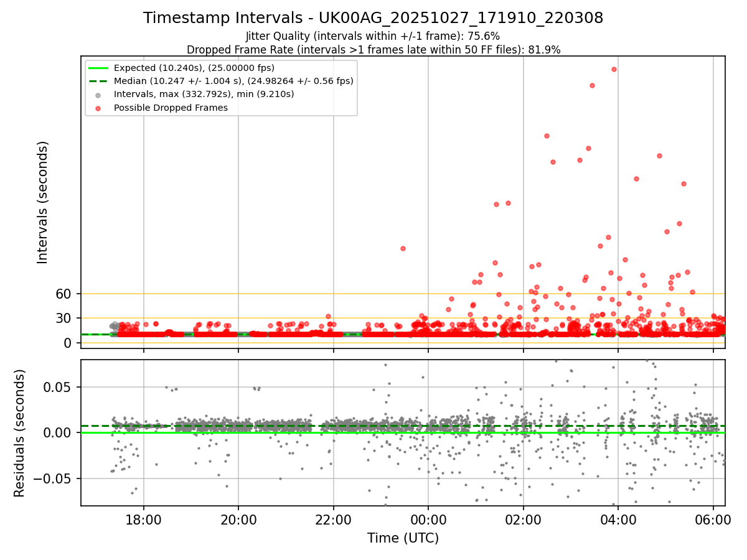Click the 'Residuals (seconds)' y-axis label

[20, 433]
